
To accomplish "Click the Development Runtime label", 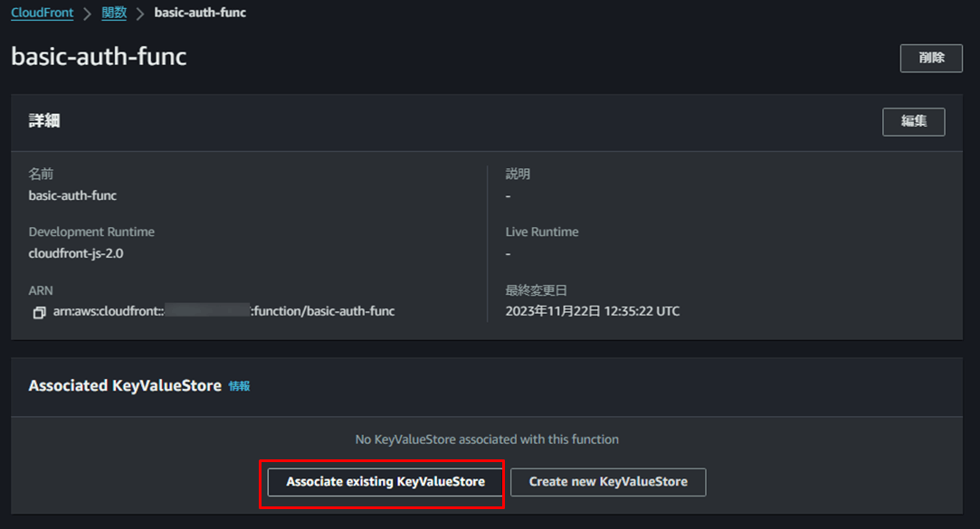I will (x=91, y=231).
